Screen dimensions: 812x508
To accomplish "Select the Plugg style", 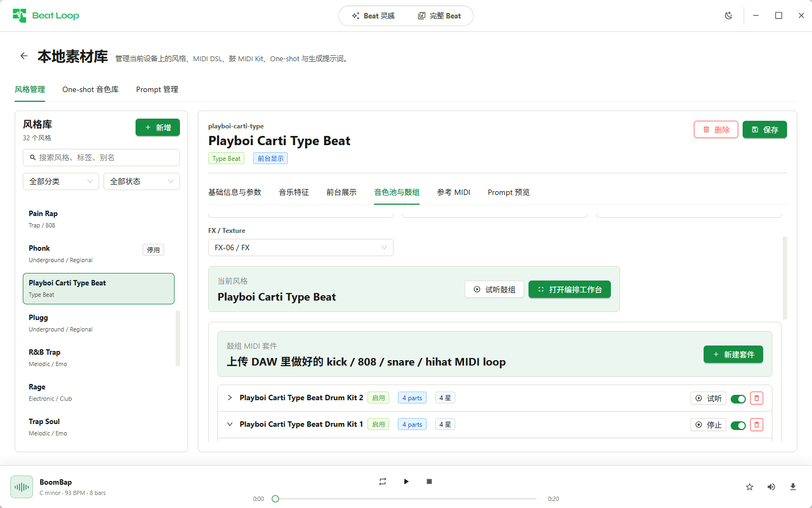I will (99, 323).
